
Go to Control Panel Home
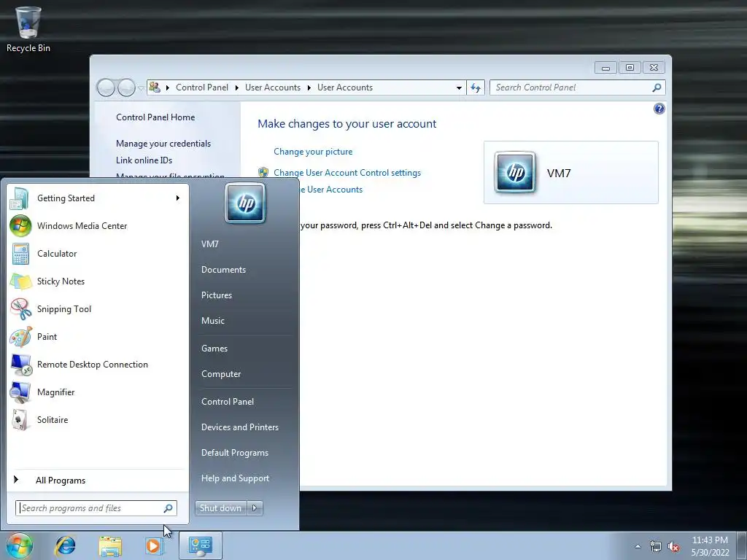[x=155, y=117]
